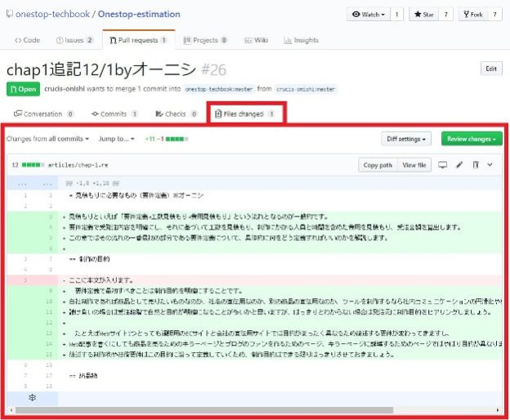Expand Changes from all commits dropdown
This screenshot has width=510, height=420.
click(x=47, y=139)
